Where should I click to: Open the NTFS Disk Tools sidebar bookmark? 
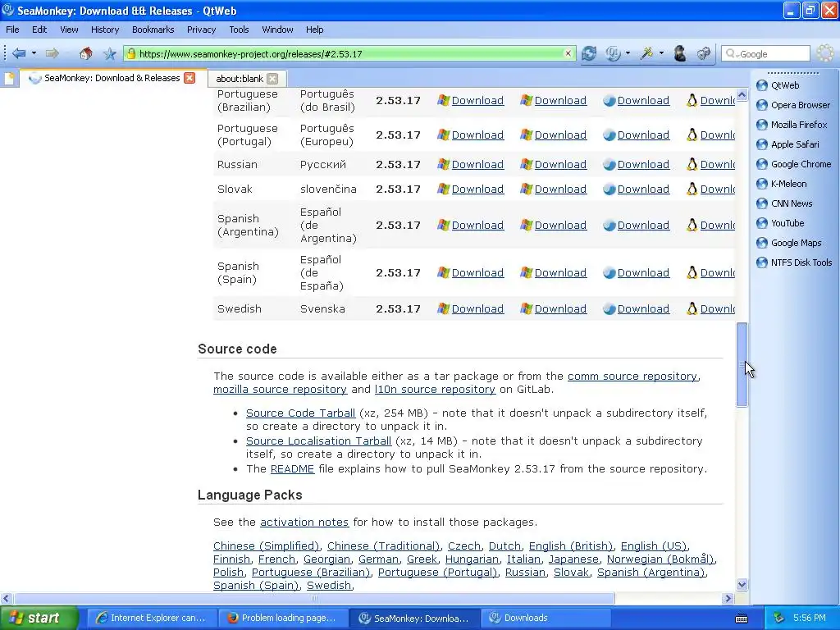coord(793,262)
